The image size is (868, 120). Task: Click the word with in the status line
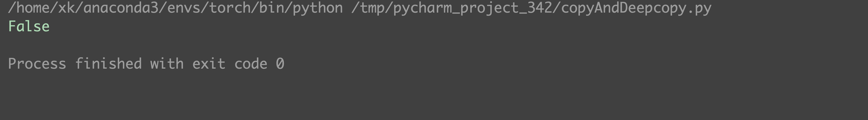(167, 64)
